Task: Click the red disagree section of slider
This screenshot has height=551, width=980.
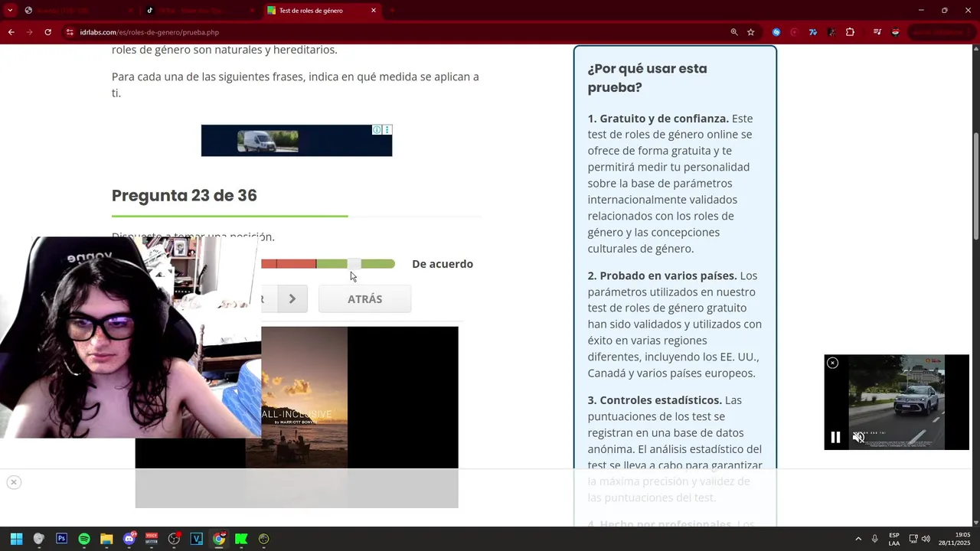Action: [x=289, y=264]
